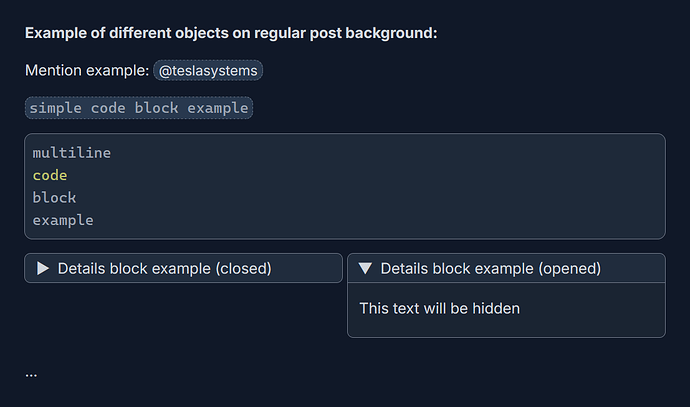Click 'This text will be hidden' text

coord(440,308)
